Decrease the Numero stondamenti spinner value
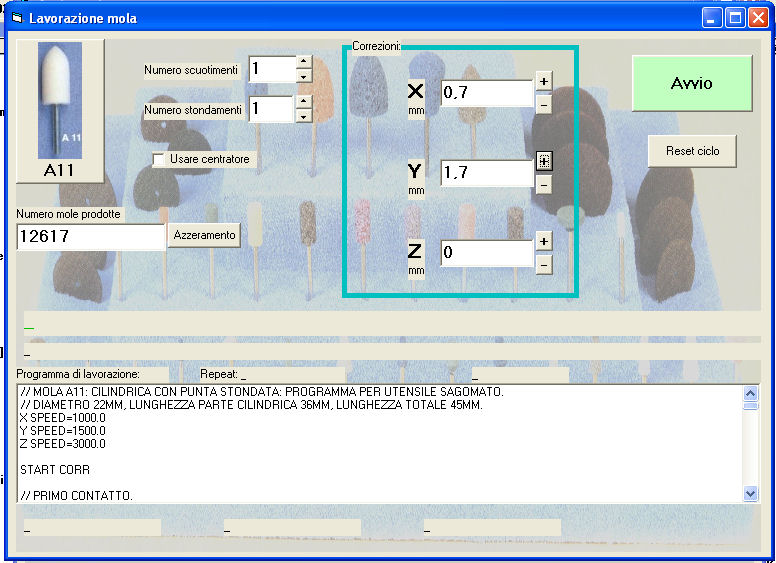Image resolution: width=776 pixels, height=563 pixels. pyautogui.click(x=304, y=116)
